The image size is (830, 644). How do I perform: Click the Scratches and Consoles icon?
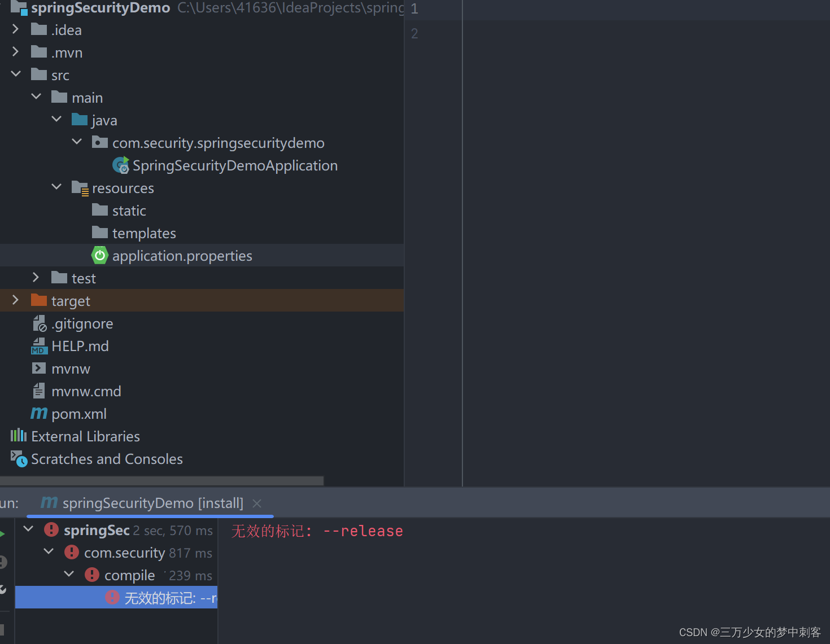(x=19, y=459)
